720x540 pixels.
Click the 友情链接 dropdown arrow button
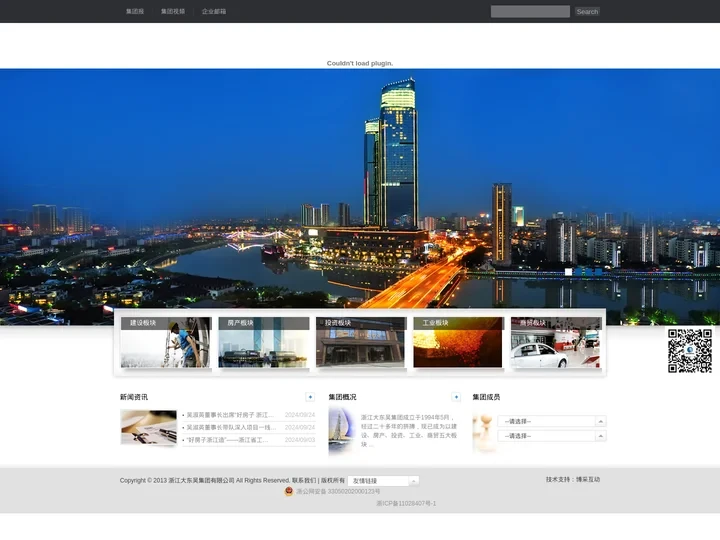[x=414, y=481]
